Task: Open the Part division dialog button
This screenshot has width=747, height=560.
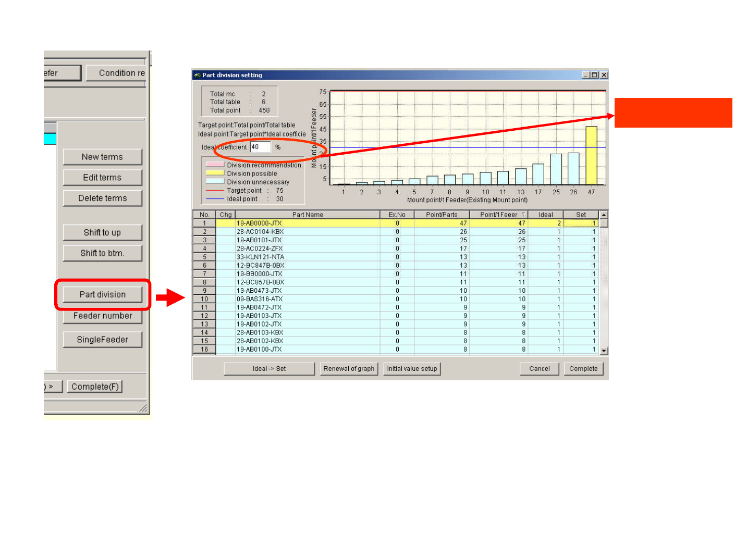Action: pos(102,294)
